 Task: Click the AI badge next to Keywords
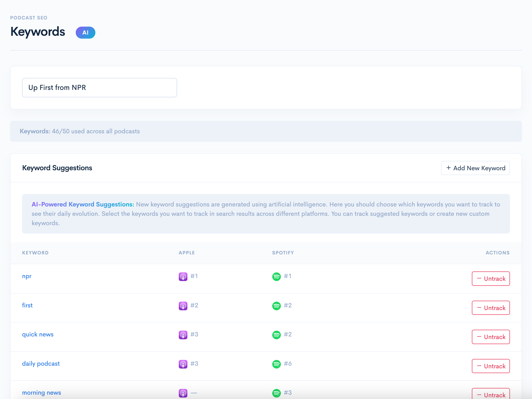[85, 32]
